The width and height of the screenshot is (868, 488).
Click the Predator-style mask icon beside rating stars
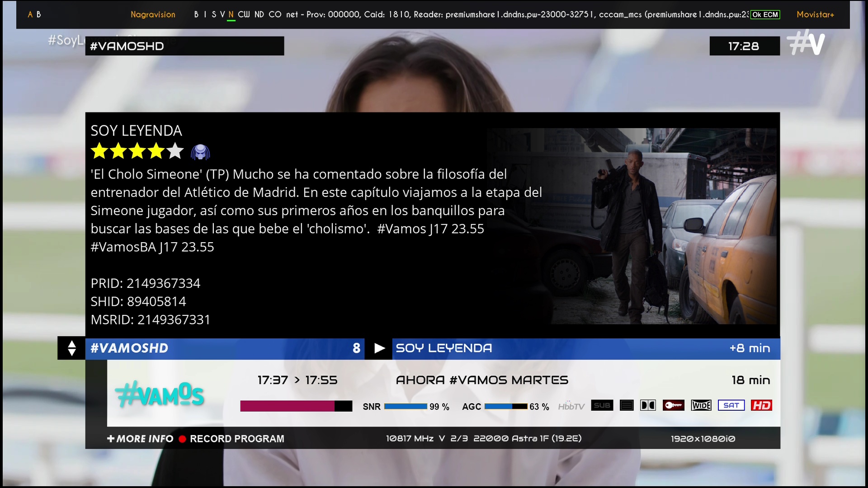(200, 152)
